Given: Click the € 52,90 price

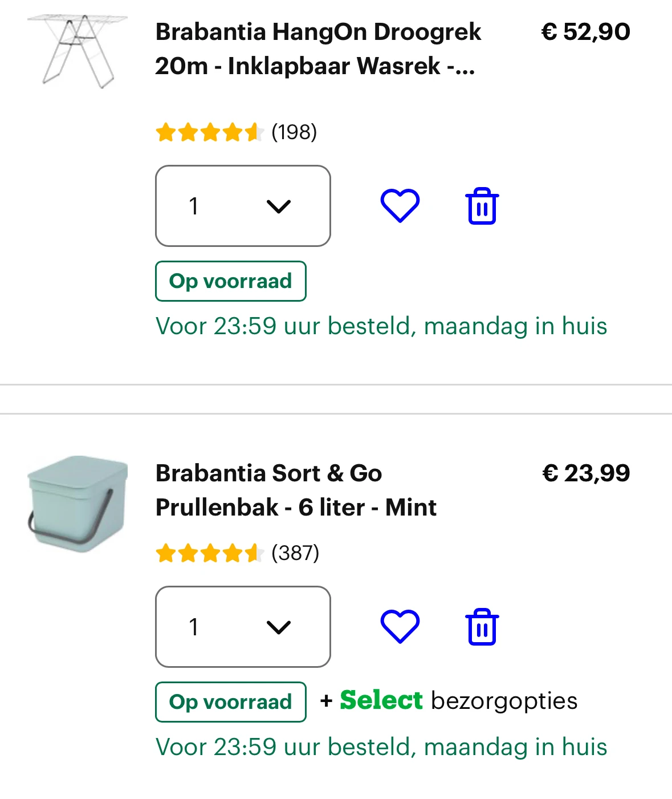Looking at the screenshot, I should click(585, 32).
